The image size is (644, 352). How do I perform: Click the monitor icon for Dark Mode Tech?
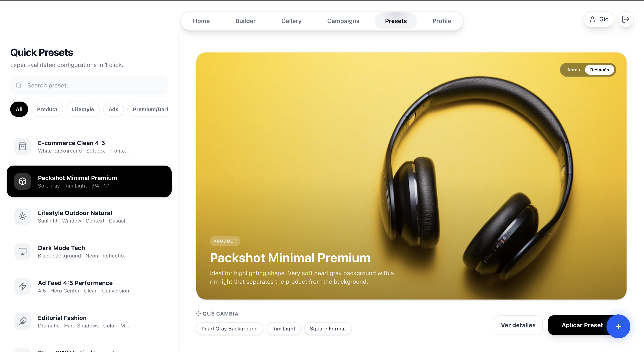point(23,251)
